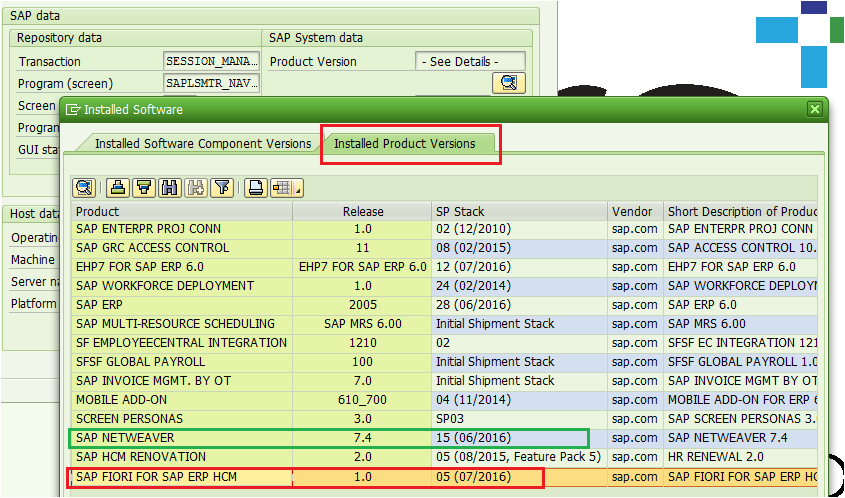The image size is (845, 498).
Task: Click the Find Next binoculars-plus icon
Action: pyautogui.click(x=196, y=188)
